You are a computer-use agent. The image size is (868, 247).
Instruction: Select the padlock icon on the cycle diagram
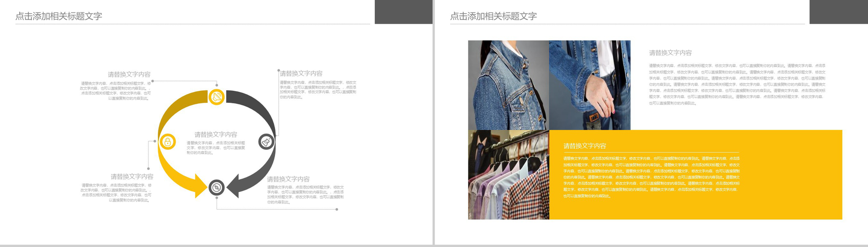coord(168,142)
